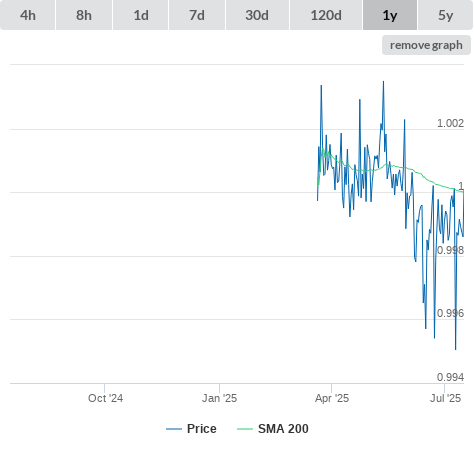The width and height of the screenshot is (474, 455).
Task: Click the Oct '24 axis label
Action: [105, 398]
